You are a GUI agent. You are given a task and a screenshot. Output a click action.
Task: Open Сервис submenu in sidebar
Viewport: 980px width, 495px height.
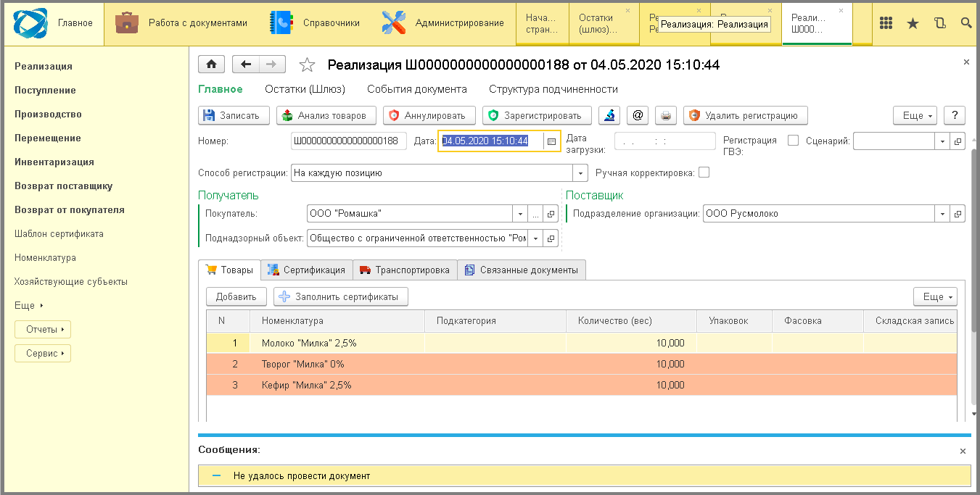pos(43,354)
